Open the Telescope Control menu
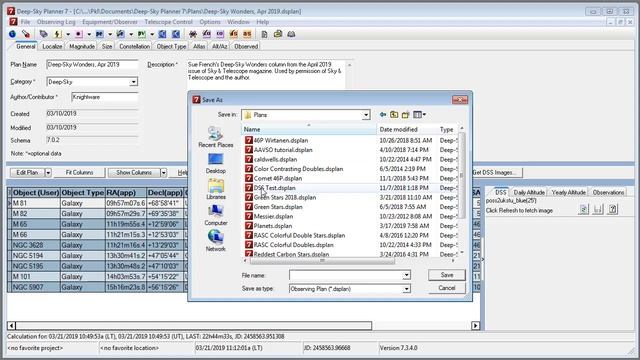This screenshot has width=640, height=360. click(168, 22)
